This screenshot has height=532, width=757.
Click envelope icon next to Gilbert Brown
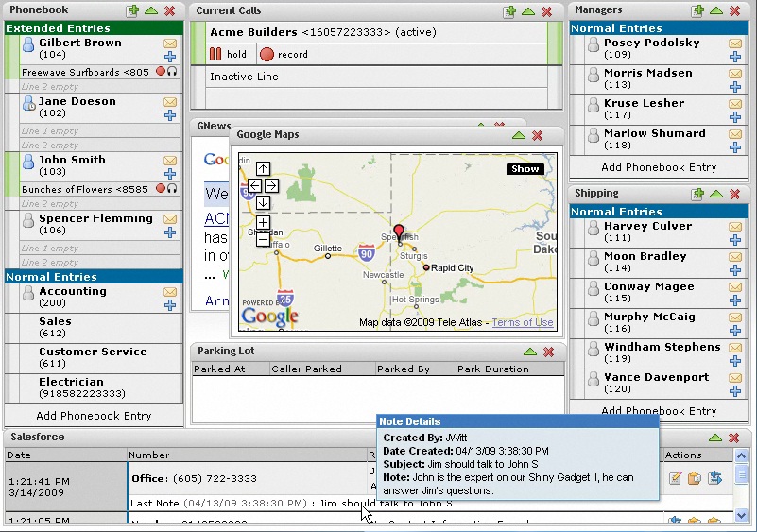coord(170,43)
